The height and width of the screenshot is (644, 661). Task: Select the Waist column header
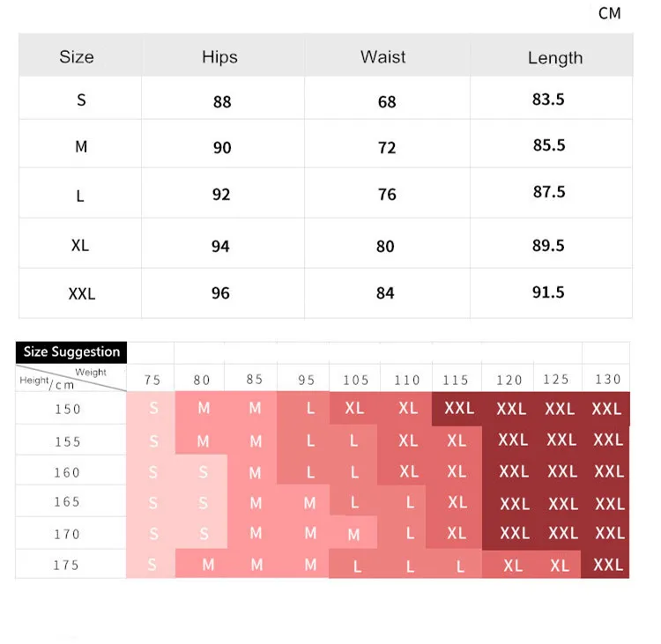point(382,57)
